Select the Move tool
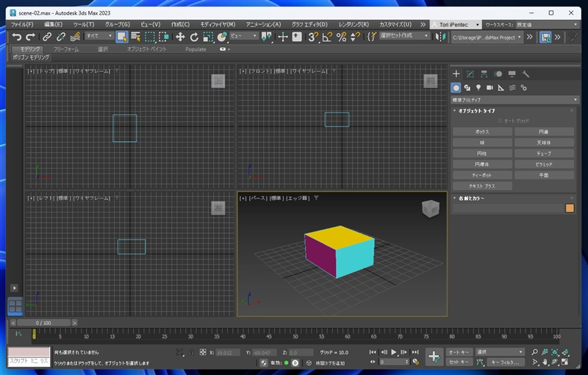 pos(180,37)
